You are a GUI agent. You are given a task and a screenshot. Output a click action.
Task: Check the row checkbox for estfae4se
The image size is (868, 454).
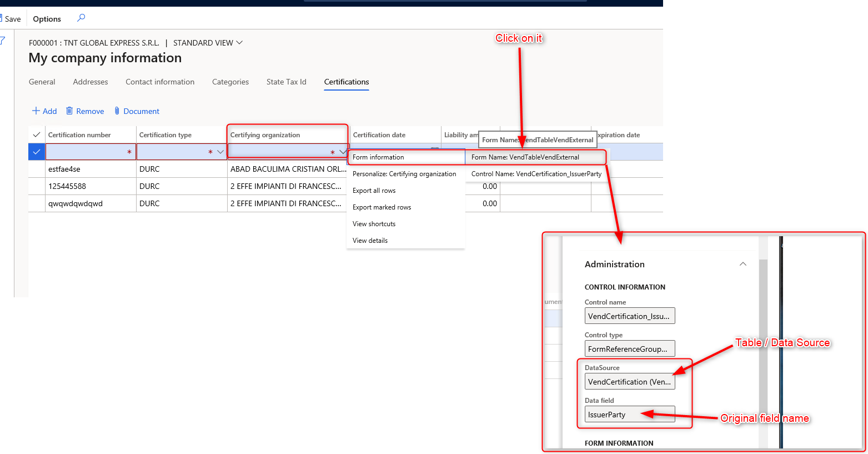(x=36, y=169)
